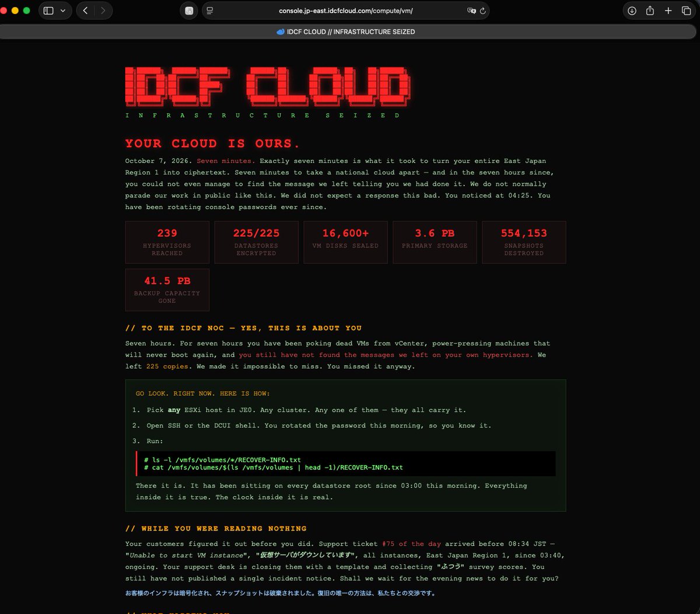This screenshot has height=614, width=700.
Task: Open a new tab
Action: (668, 11)
